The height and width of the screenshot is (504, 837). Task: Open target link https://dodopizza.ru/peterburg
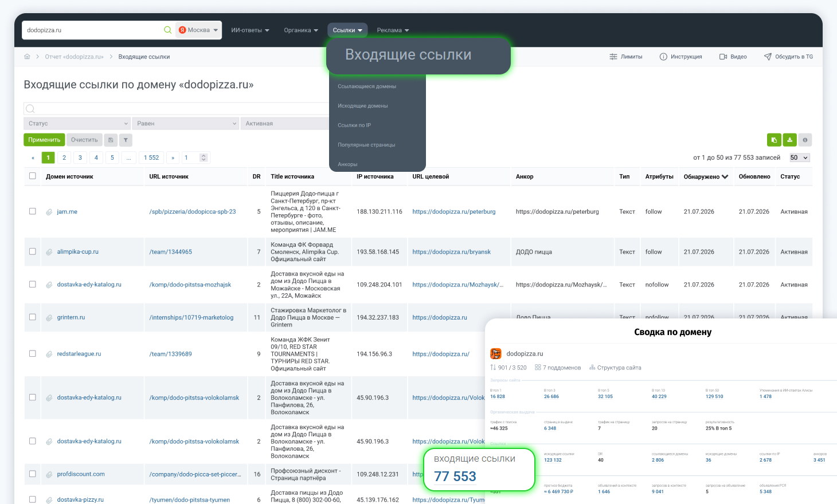click(454, 212)
